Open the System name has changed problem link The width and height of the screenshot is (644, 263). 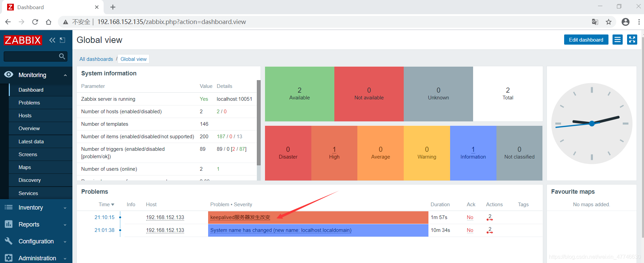(x=281, y=230)
